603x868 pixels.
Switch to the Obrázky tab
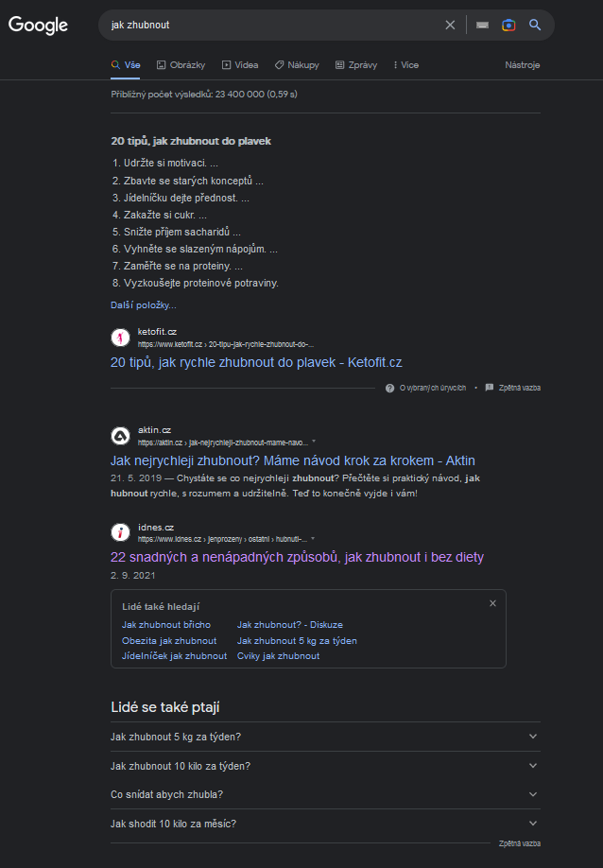[181, 65]
